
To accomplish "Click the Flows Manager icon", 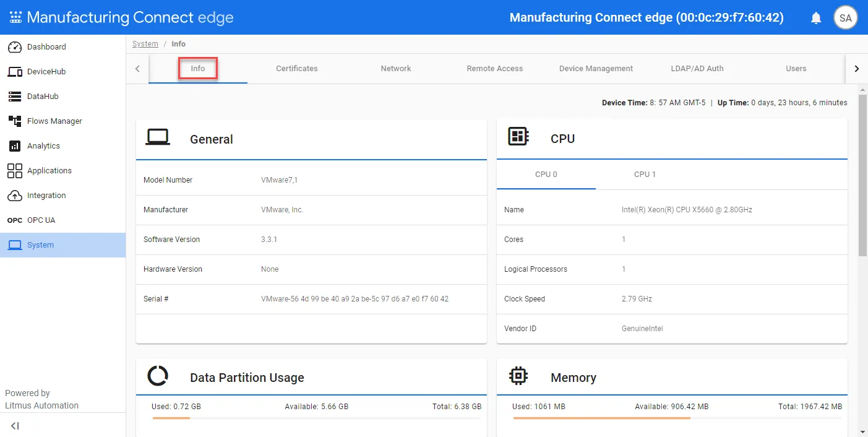I will pos(15,121).
